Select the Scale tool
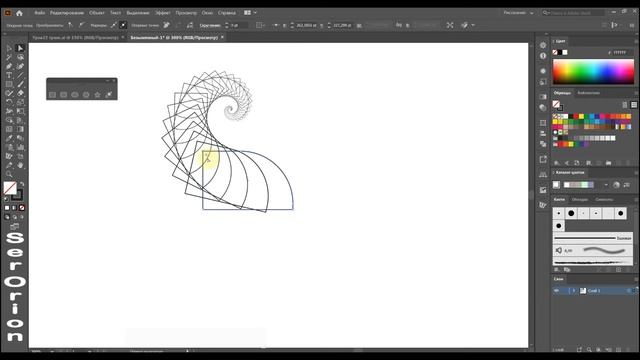Image resolution: width=640 pixels, height=360 pixels. click(x=20, y=102)
